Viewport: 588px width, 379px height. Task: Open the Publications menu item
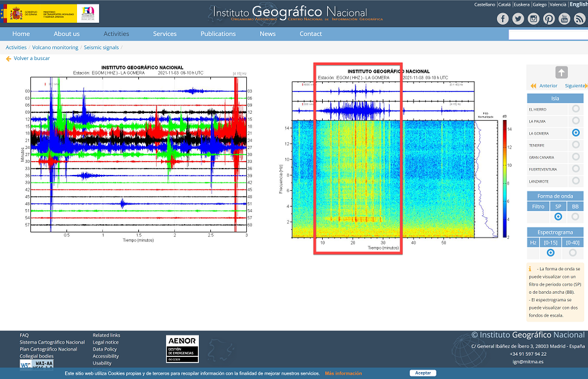[x=219, y=33]
